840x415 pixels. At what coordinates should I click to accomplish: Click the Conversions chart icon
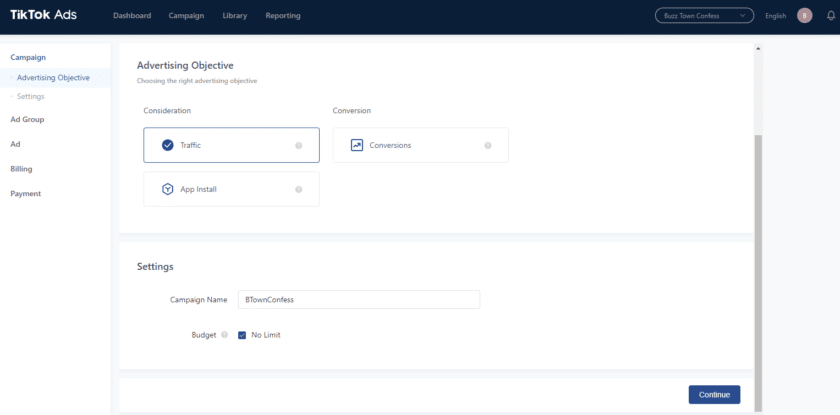click(x=357, y=145)
